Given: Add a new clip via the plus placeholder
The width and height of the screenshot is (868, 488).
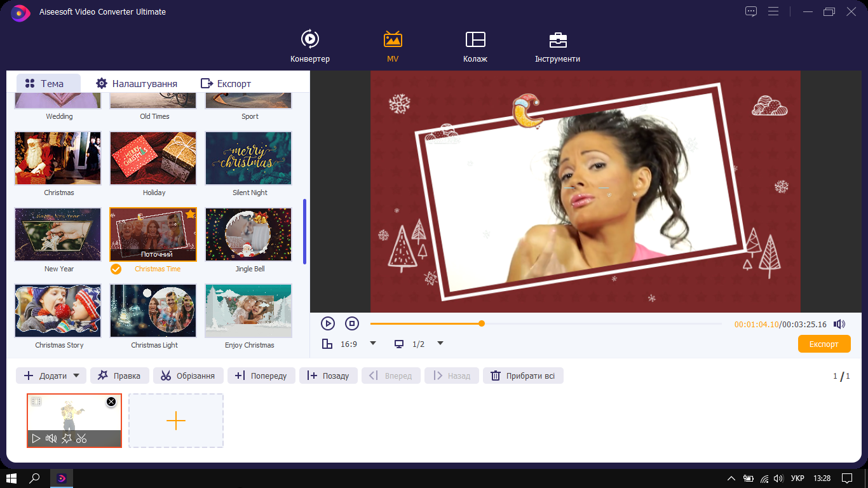Looking at the screenshot, I should click(x=176, y=421).
